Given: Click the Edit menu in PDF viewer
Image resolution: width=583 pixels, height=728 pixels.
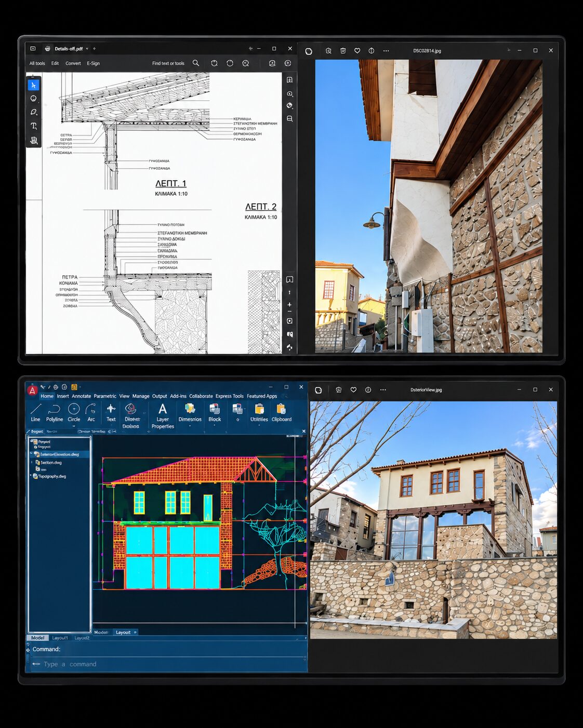Looking at the screenshot, I should tap(55, 63).
